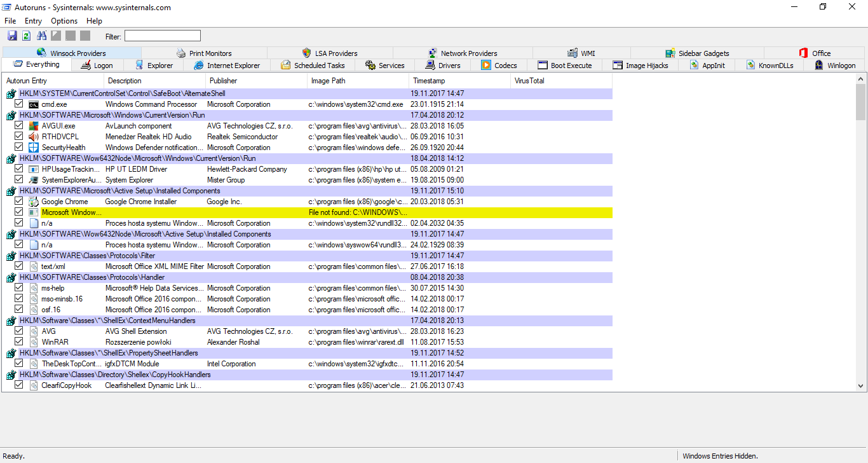Click the Refresh toolbar icon
The width and height of the screenshot is (868, 463).
pyautogui.click(x=27, y=36)
